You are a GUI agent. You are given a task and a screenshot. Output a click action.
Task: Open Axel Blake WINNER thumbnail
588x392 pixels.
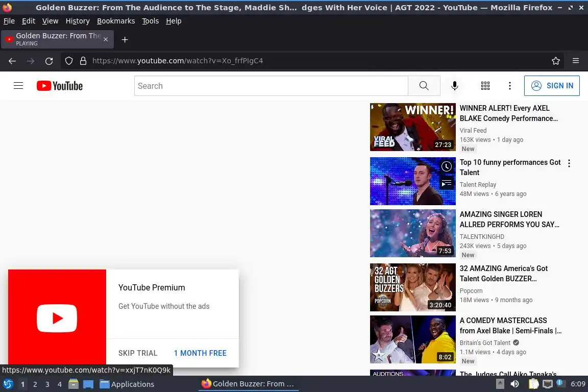click(413, 127)
